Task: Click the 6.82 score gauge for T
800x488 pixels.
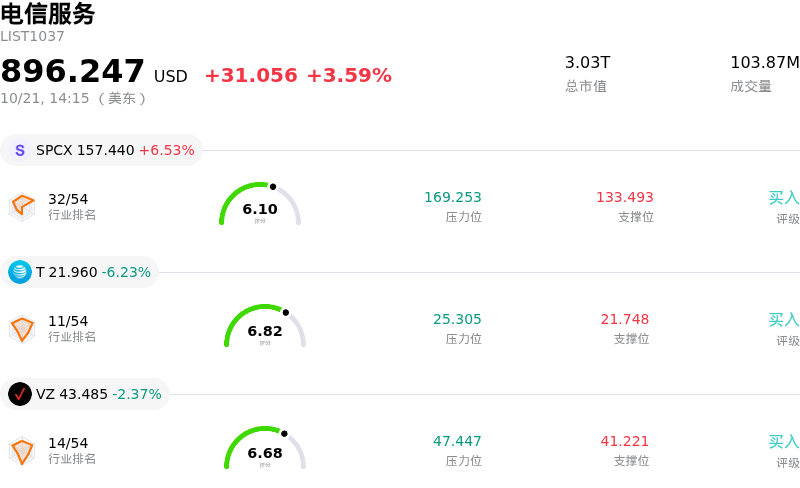Action: pyautogui.click(x=265, y=326)
